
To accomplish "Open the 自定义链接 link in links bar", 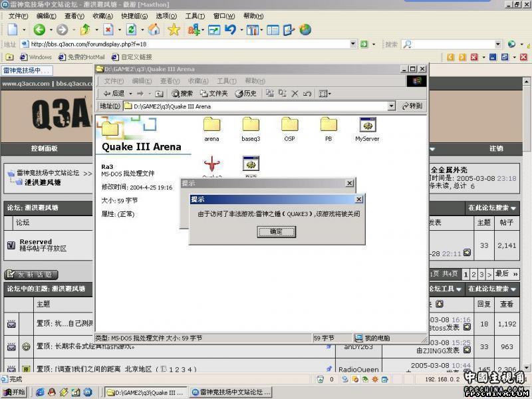I will pos(132,57).
